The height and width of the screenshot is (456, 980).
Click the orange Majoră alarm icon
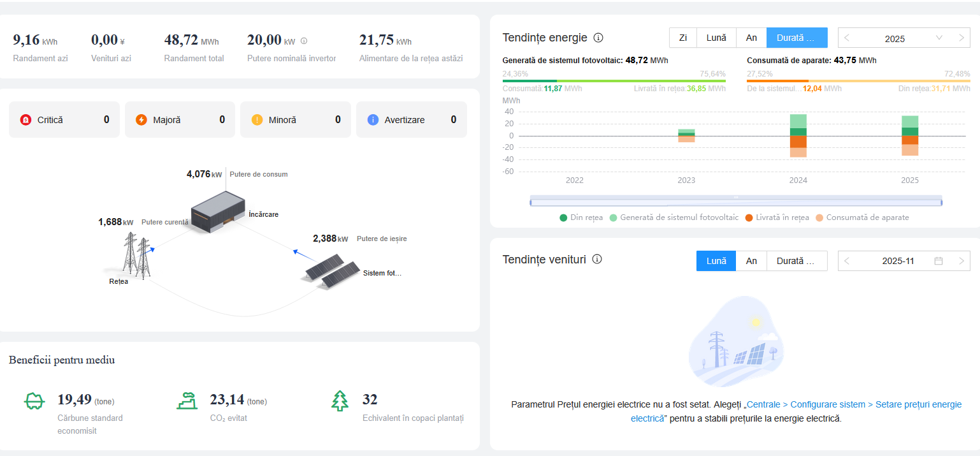click(141, 120)
